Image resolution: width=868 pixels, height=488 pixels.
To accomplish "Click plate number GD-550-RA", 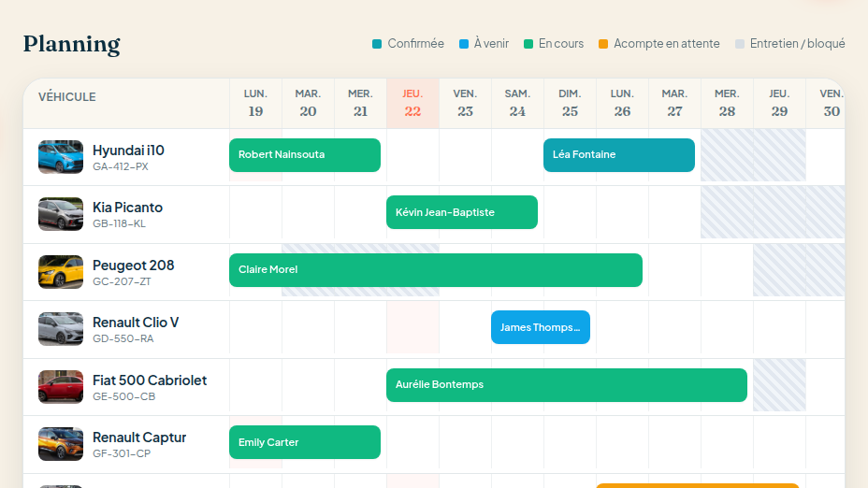I will 123,338.
